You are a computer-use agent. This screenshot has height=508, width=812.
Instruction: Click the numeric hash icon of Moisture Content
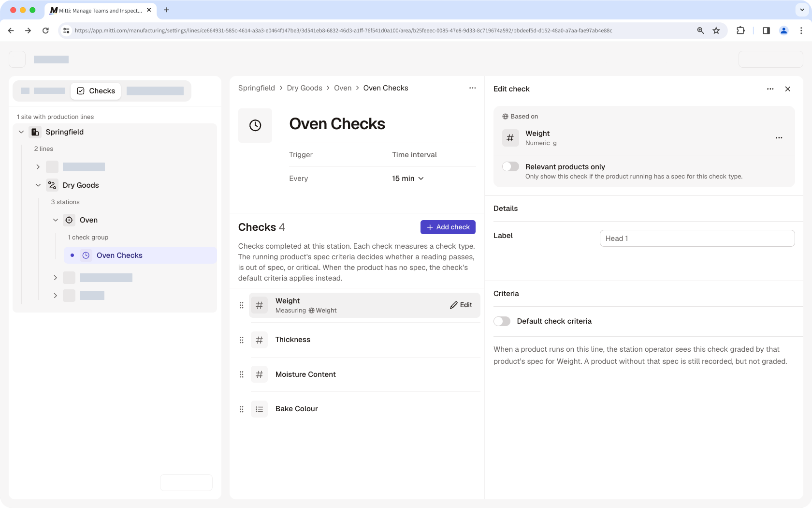coord(259,374)
